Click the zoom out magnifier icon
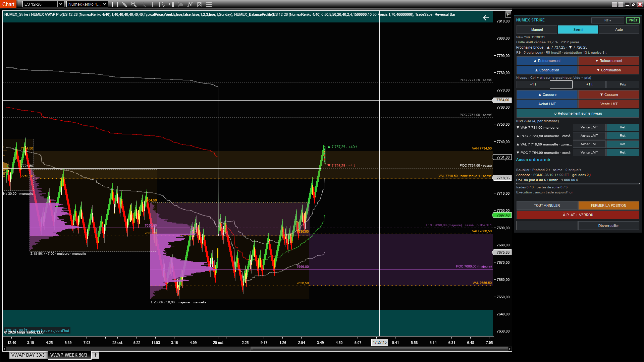644x362 pixels. pos(143,4)
